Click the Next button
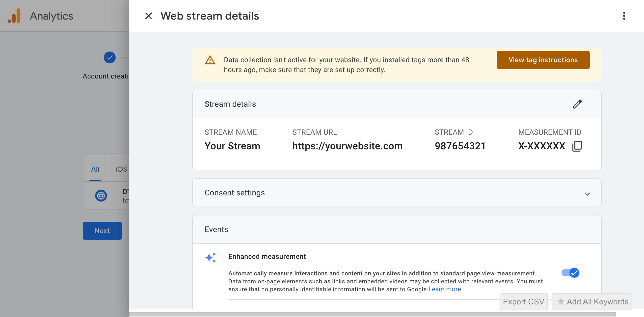Image resolution: width=644 pixels, height=317 pixels. (102, 231)
